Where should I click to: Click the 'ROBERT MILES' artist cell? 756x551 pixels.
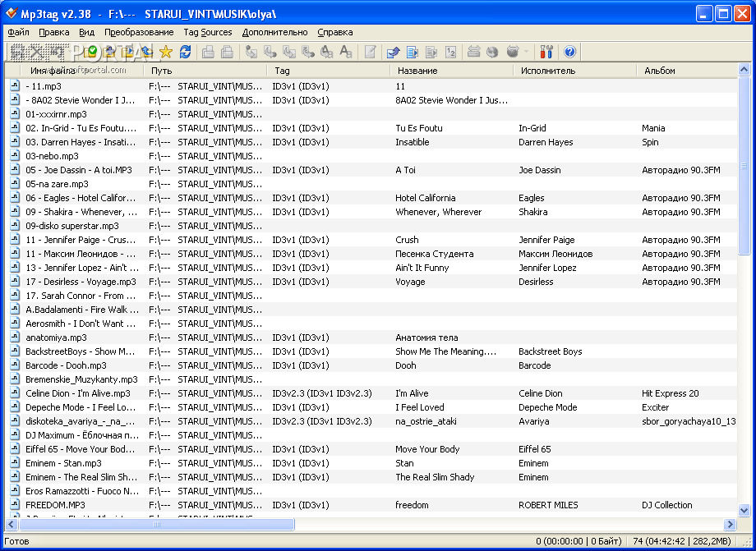(548, 505)
